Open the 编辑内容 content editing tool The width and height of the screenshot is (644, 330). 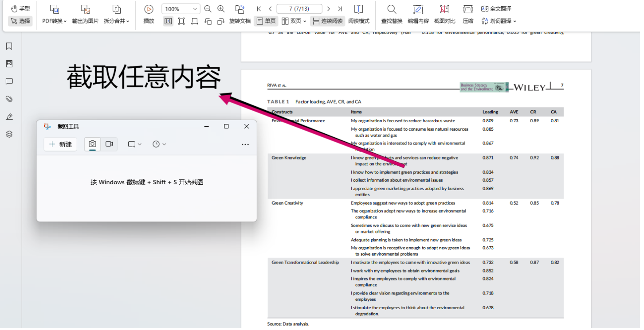[x=419, y=14]
